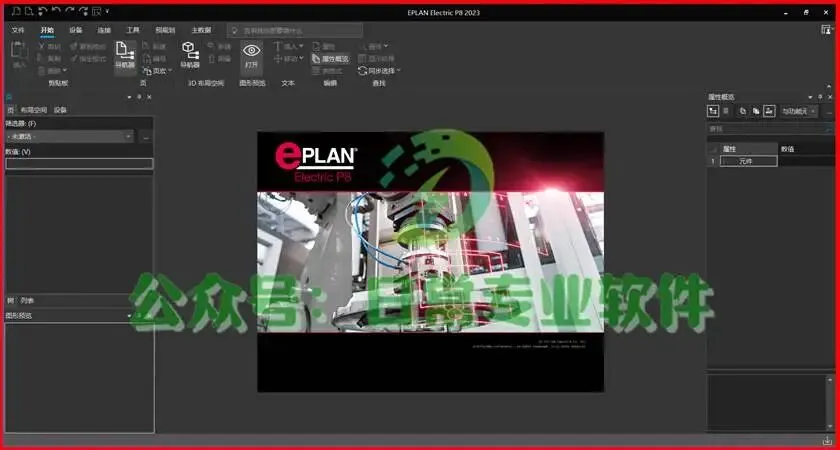Click the 属性 properties icon in the ribbon
Image resolution: width=840 pixels, height=450 pixels.
coord(317,47)
